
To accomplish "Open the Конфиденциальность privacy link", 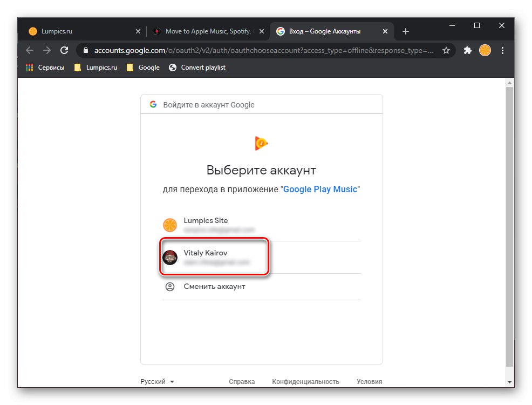I will (306, 382).
